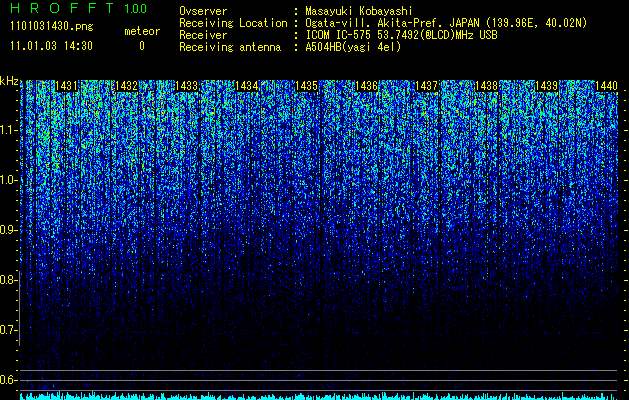
Task: Select the ICOM IC-575 53.7492 MHz text
Action: (x=401, y=35)
